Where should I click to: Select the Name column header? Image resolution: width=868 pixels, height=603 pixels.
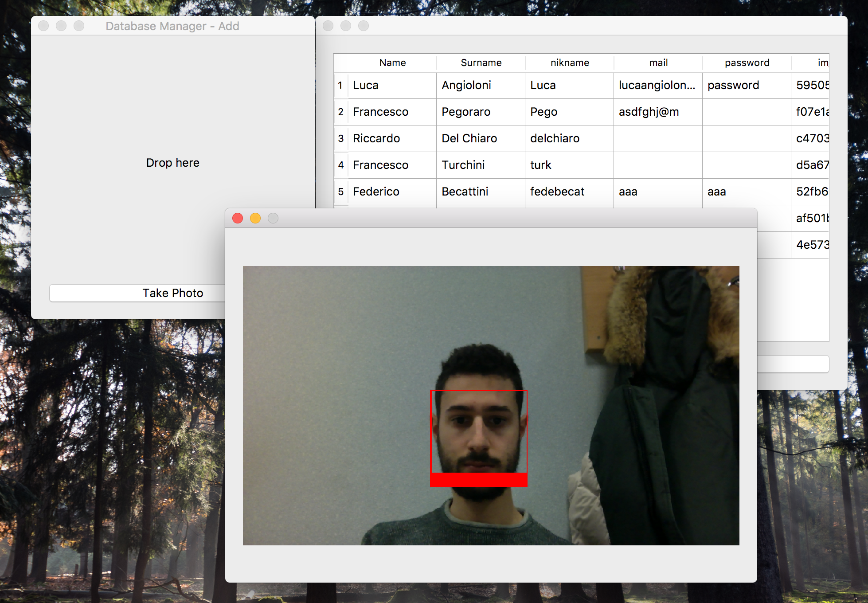pos(392,63)
